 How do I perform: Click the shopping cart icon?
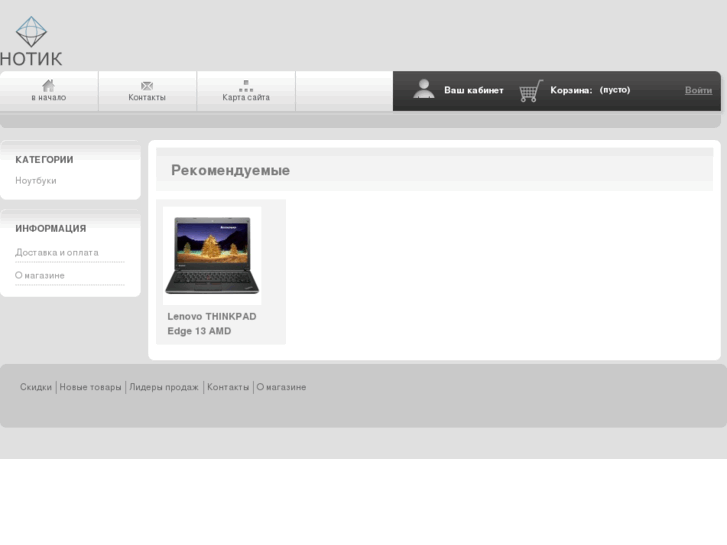pyautogui.click(x=531, y=91)
